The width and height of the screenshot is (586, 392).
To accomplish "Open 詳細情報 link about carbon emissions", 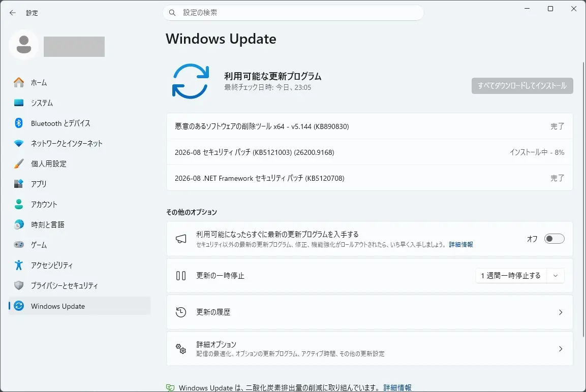I will (397, 388).
